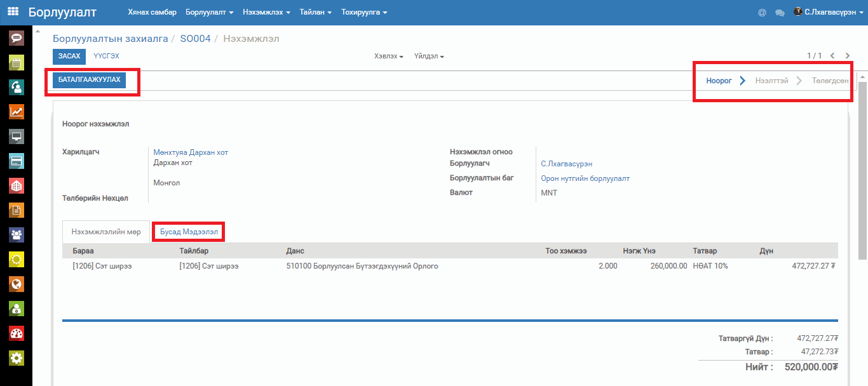Expand the Үйлдэл dropdown
Viewport: 868px width, 386px height.
click(429, 57)
